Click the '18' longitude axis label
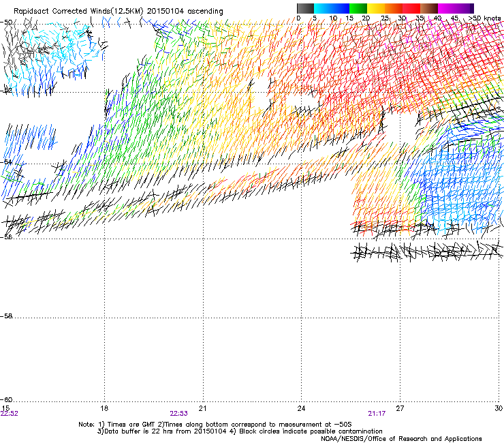This screenshot has height=443, width=504. (x=104, y=408)
